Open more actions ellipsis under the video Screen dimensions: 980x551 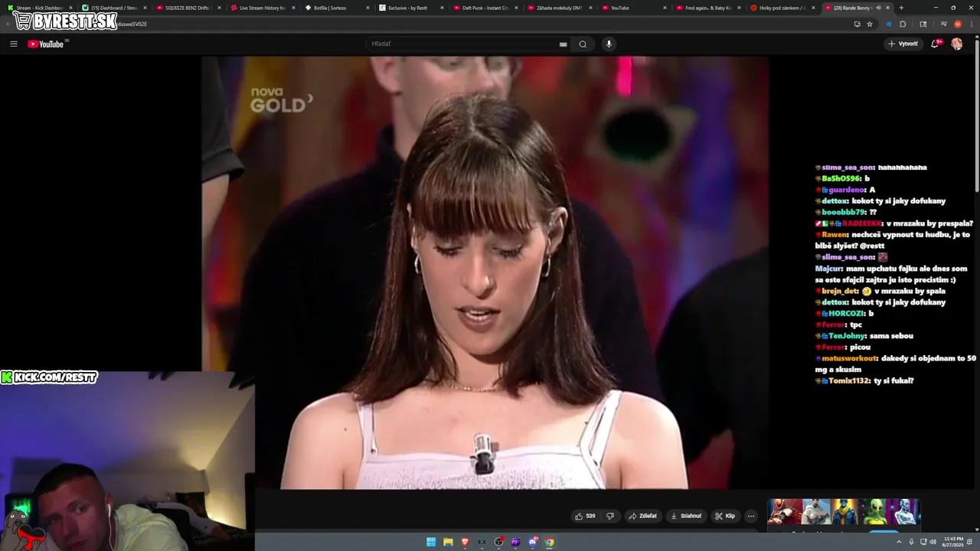point(751,516)
